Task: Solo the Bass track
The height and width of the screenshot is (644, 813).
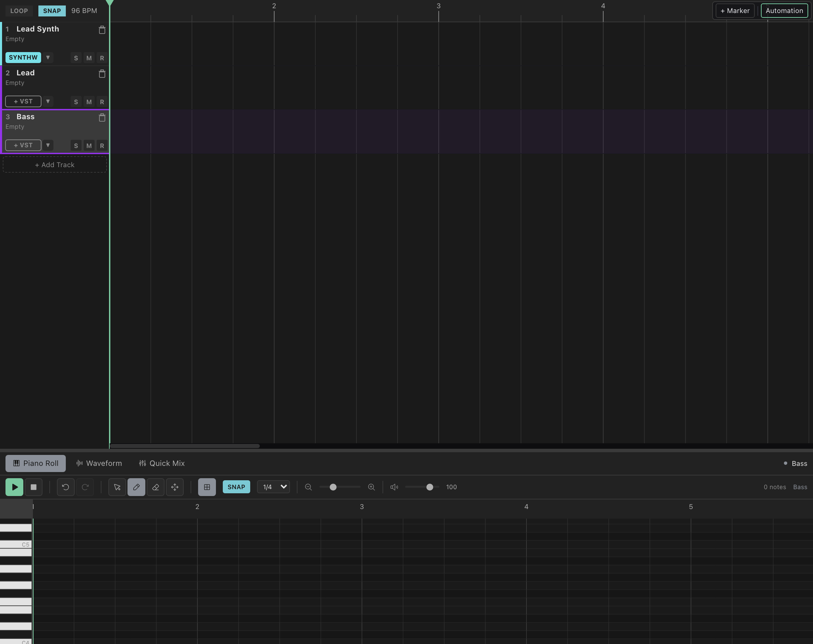Action: tap(76, 146)
